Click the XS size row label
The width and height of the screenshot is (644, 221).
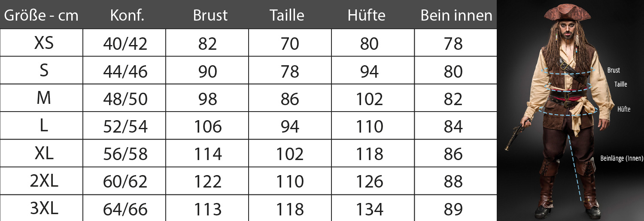pyautogui.click(x=43, y=43)
